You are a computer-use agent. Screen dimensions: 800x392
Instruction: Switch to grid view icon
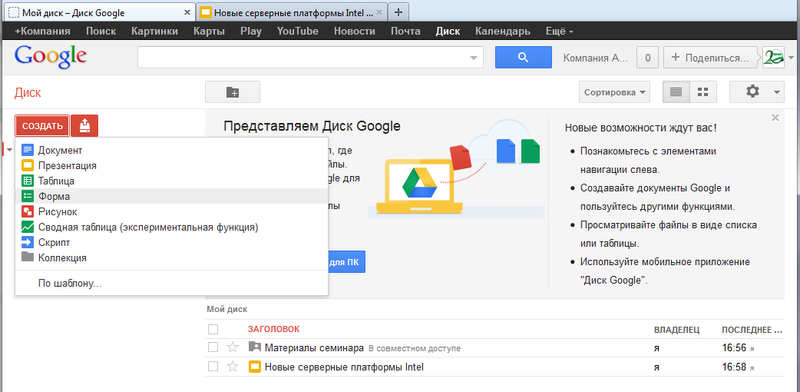point(703,92)
